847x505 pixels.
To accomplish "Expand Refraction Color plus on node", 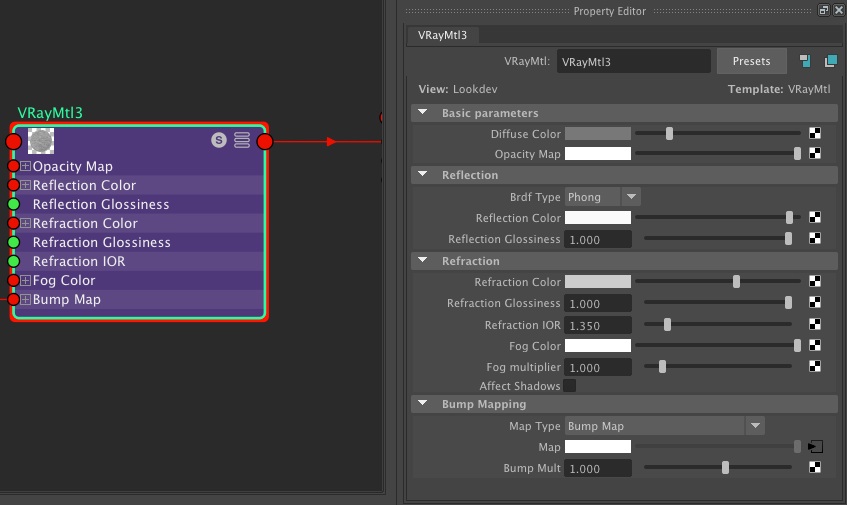I will (25, 223).
